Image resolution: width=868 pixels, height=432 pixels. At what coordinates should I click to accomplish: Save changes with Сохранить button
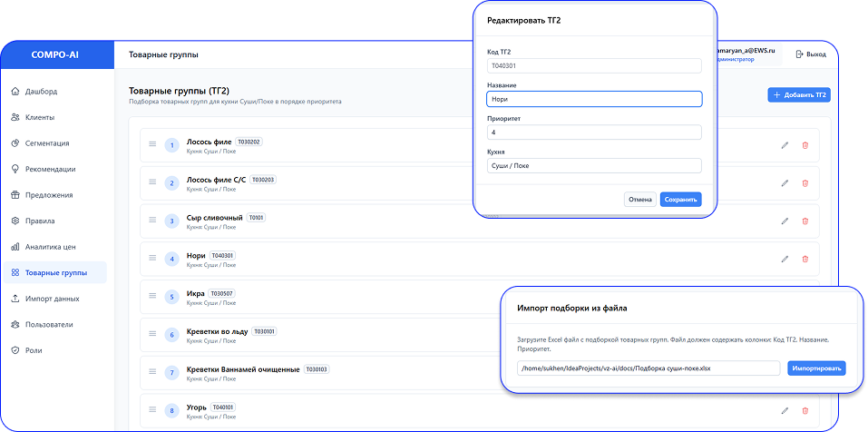pyautogui.click(x=680, y=200)
